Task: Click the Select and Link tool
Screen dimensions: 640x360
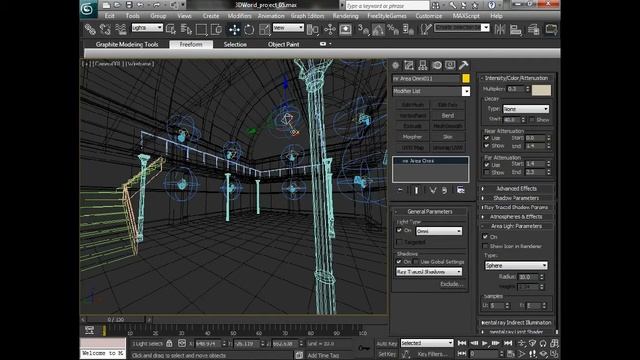Action: 90,29
